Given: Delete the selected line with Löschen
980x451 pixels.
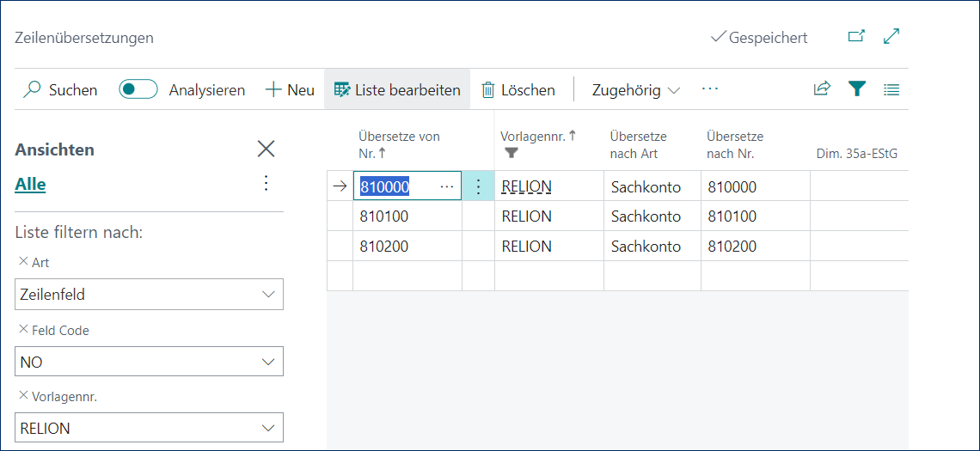Looking at the screenshot, I should click(x=518, y=90).
